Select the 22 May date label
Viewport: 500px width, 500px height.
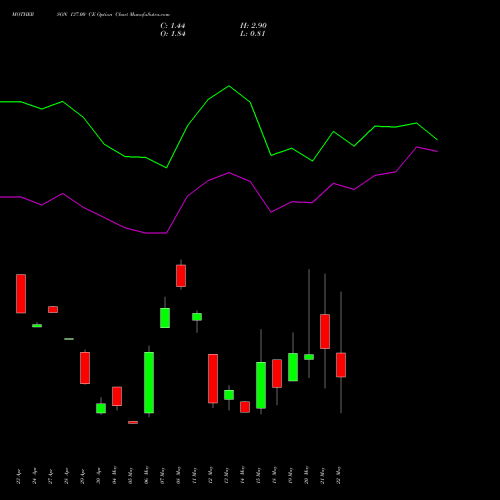click(339, 475)
